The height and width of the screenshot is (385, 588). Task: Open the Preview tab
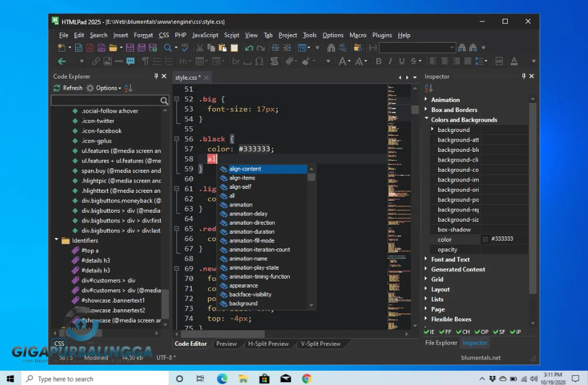(x=227, y=344)
